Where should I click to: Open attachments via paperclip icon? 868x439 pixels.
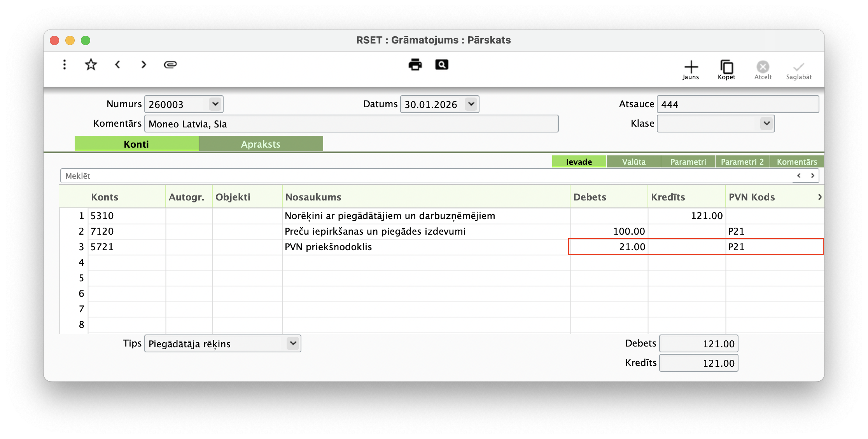point(170,64)
